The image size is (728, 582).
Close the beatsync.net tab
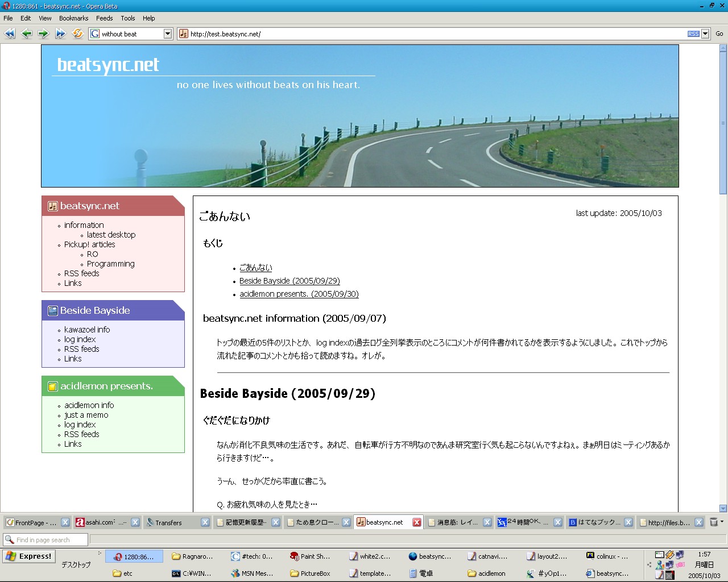click(417, 522)
